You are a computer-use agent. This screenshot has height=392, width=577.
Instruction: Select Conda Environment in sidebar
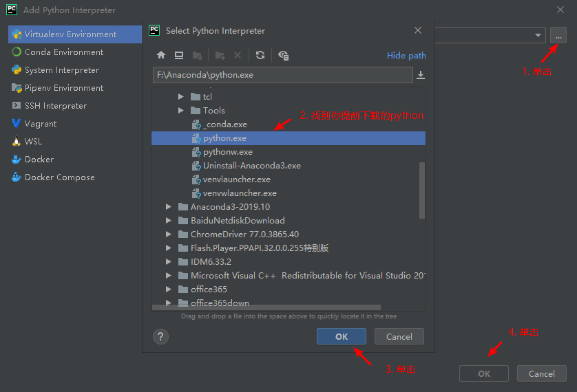[x=64, y=52]
